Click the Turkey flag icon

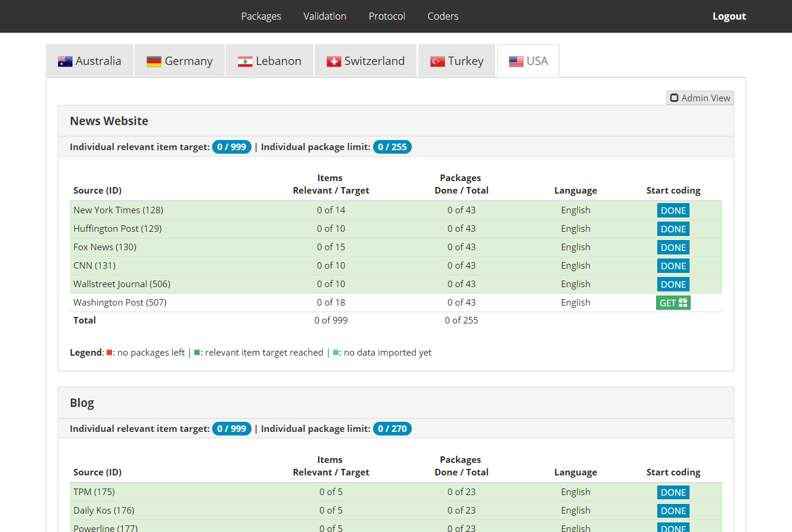click(437, 61)
